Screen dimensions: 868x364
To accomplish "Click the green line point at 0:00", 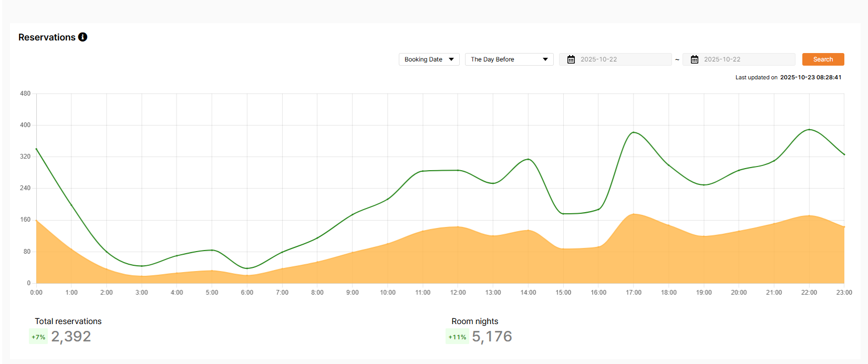I will 36,149.
